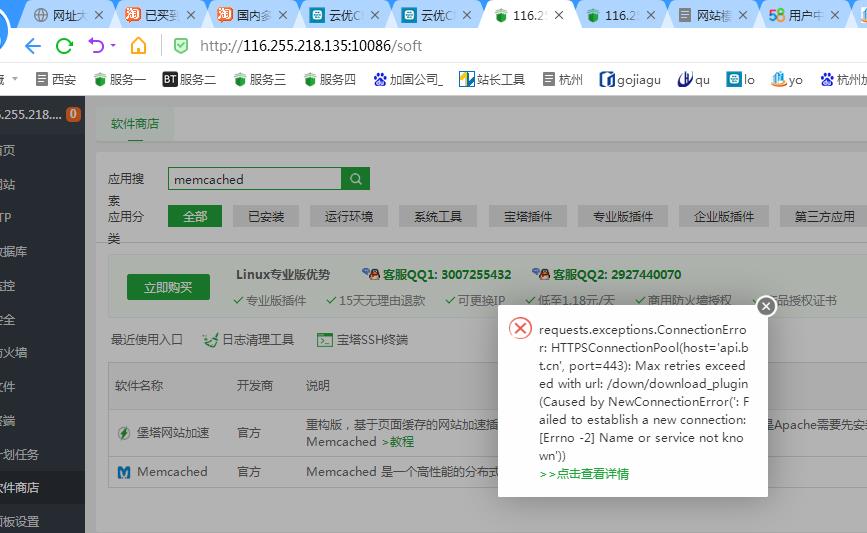The image size is (867, 533).
Task: Select the 企业版插件 category filter
Action: pyautogui.click(x=724, y=216)
